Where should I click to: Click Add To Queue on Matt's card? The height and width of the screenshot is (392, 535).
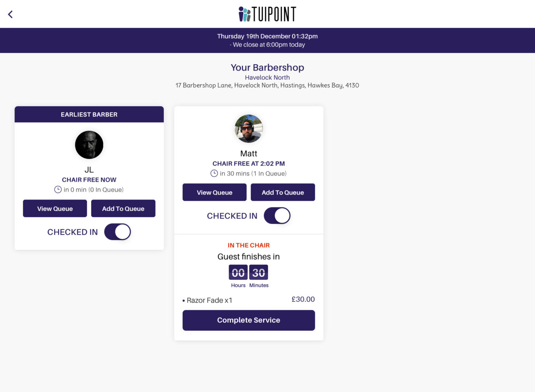click(283, 192)
